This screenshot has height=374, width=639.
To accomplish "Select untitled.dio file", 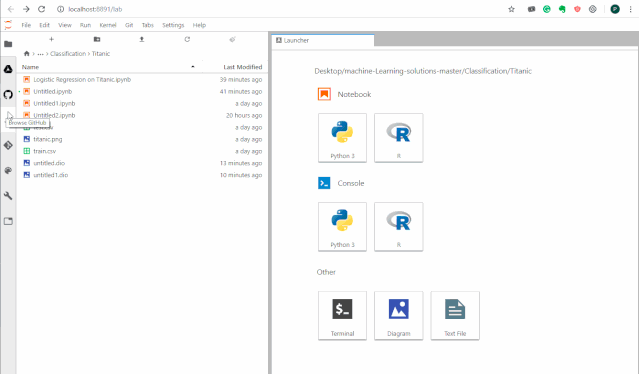I will (142, 163).
